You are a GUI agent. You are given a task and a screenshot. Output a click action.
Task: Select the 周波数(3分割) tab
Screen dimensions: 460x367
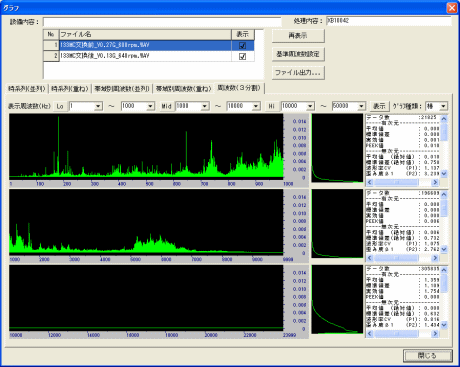click(x=239, y=88)
